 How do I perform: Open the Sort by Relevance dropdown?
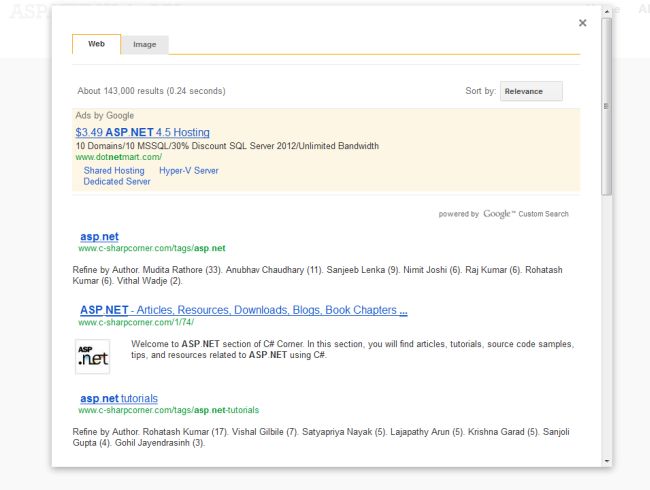[x=531, y=91]
